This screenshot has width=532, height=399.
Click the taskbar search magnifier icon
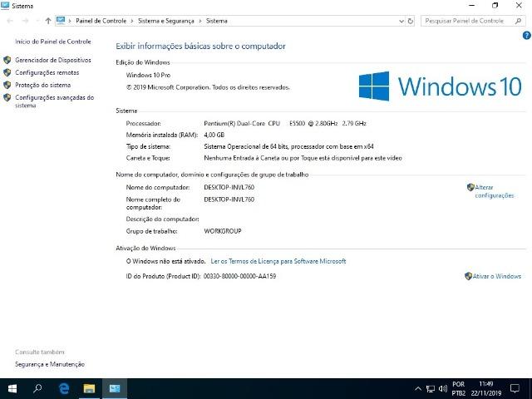point(37,388)
